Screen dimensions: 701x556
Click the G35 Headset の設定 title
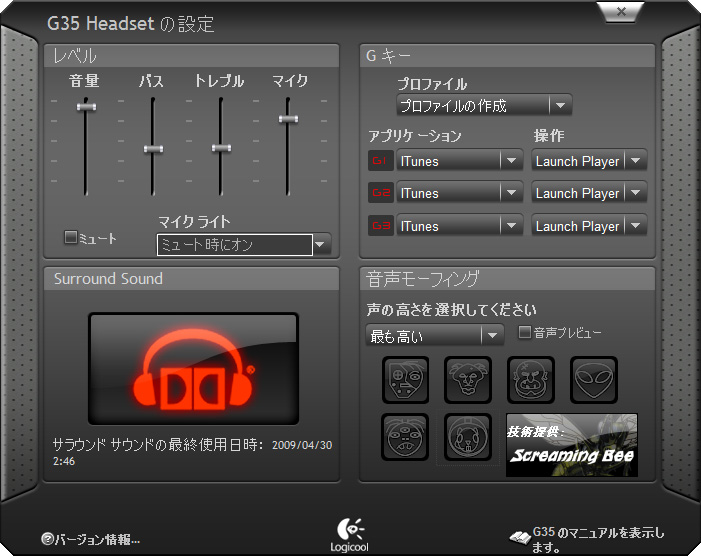pos(131,24)
